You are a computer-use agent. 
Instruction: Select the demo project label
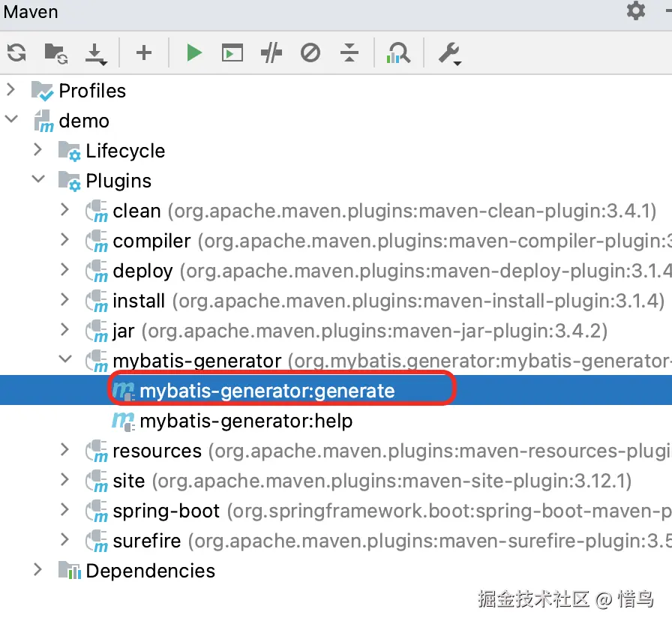pyautogui.click(x=84, y=121)
